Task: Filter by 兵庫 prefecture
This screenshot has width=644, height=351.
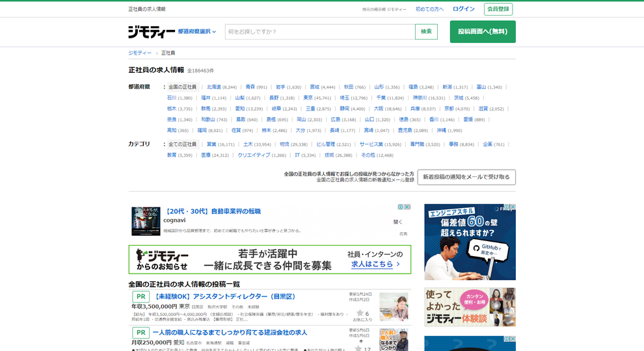Action: pos(415,109)
